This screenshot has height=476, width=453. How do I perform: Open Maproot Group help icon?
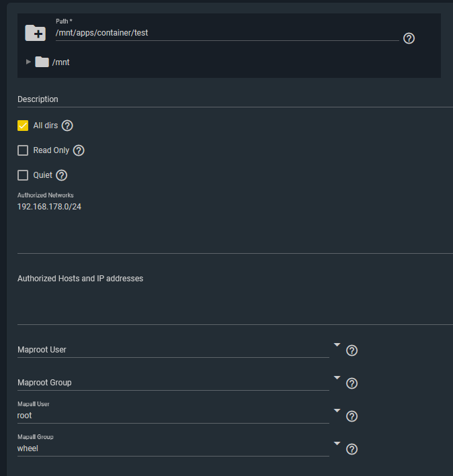click(352, 383)
